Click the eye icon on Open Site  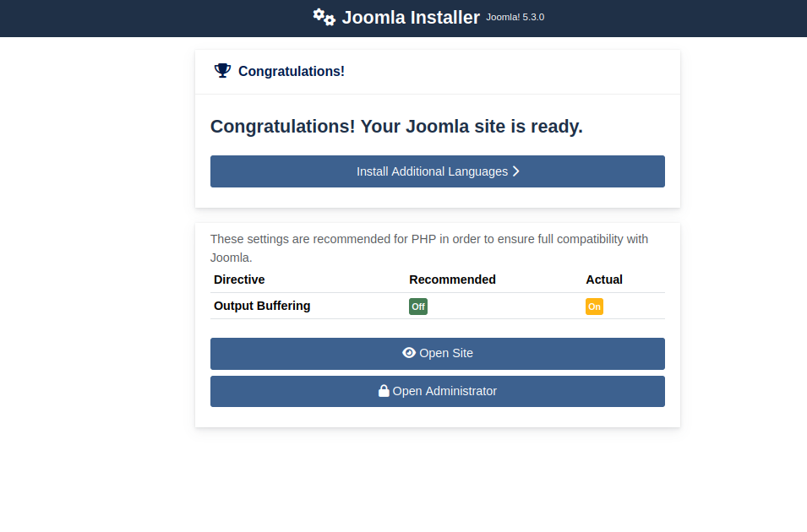(409, 353)
